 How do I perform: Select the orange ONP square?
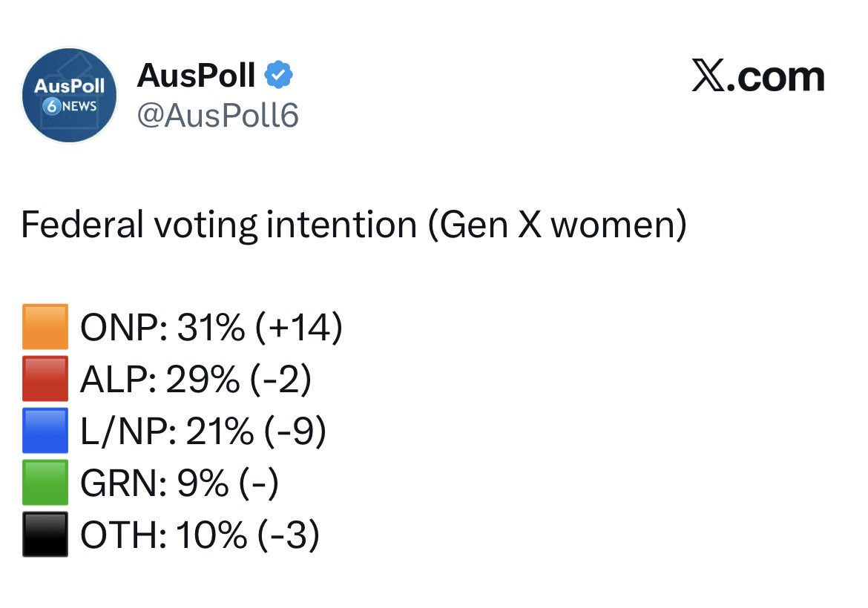pos(45,326)
